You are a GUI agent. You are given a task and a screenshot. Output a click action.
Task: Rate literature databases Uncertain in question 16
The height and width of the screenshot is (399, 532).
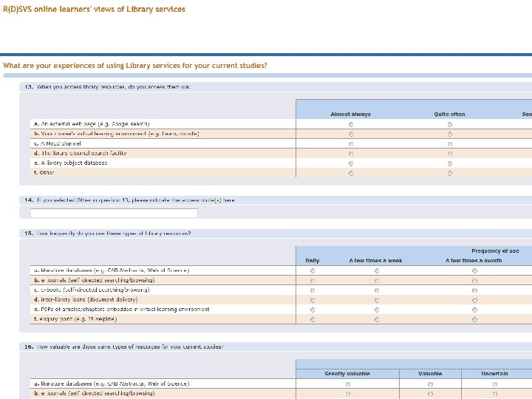494,384
